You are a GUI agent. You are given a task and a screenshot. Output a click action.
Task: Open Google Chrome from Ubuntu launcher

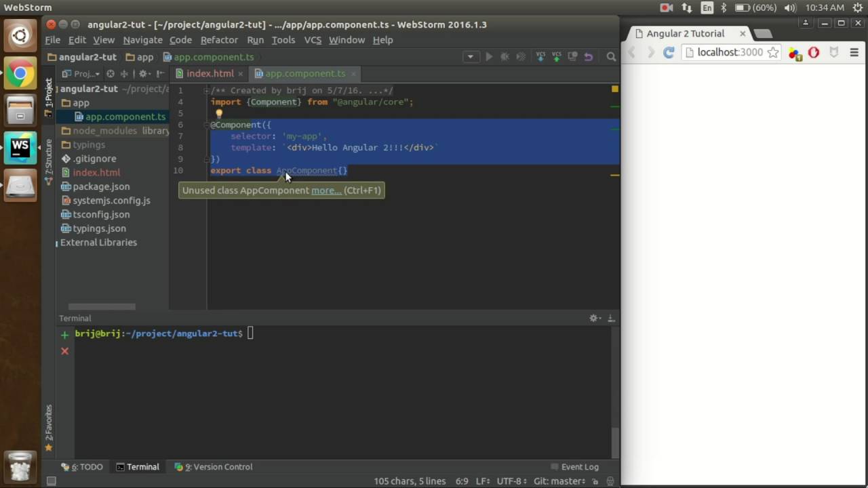(x=20, y=74)
